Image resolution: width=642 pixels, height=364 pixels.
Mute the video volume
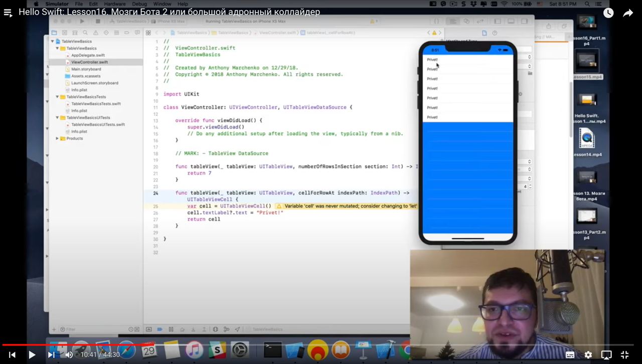tap(69, 354)
